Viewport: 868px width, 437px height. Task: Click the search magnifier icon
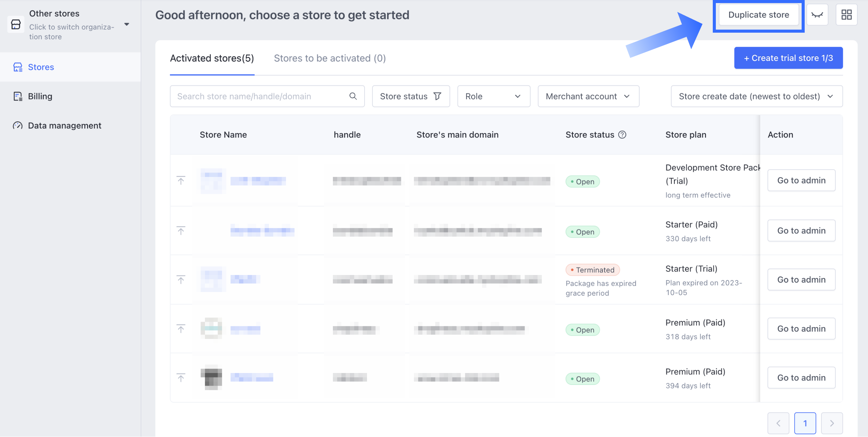coord(353,96)
